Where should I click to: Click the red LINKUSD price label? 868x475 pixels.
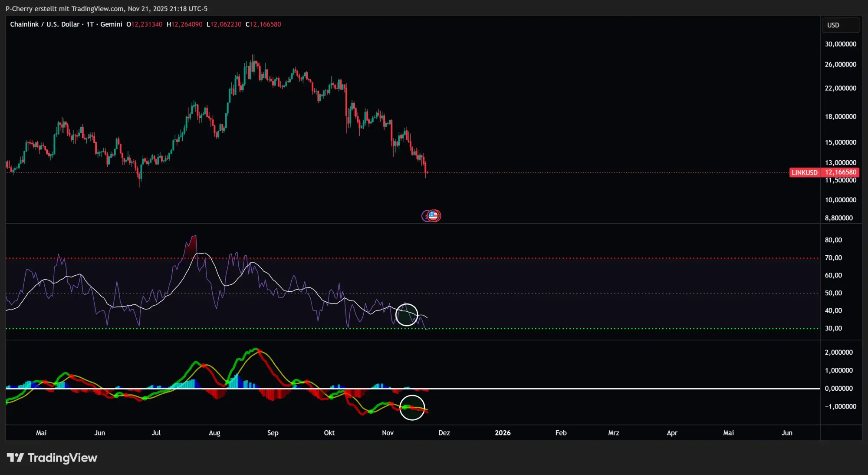pyautogui.click(x=804, y=172)
